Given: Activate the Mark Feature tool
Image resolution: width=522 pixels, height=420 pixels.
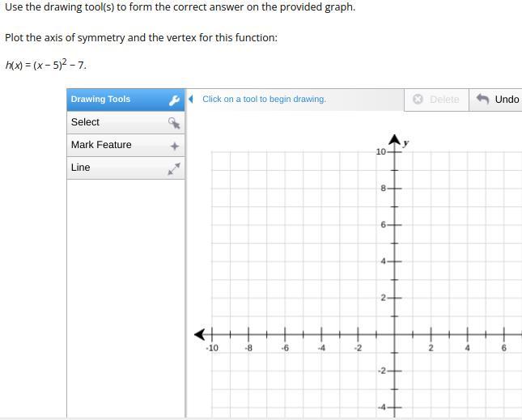Looking at the screenshot, I should coord(101,145).
